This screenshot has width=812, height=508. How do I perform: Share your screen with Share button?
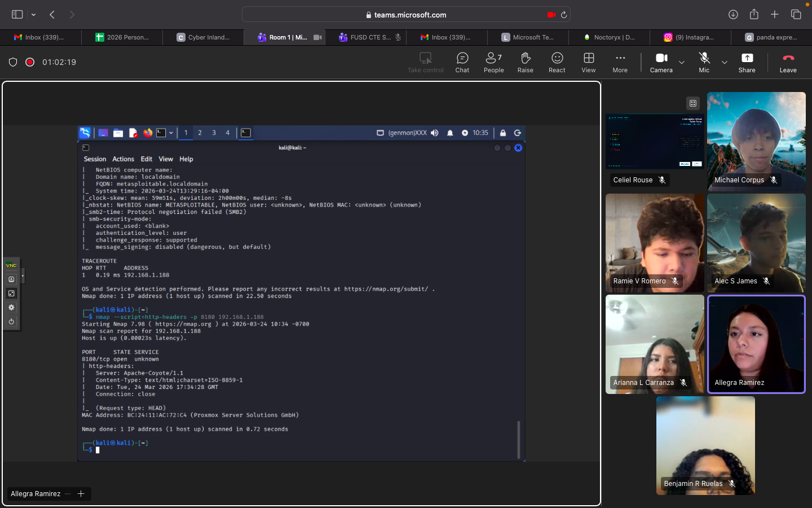click(x=747, y=62)
